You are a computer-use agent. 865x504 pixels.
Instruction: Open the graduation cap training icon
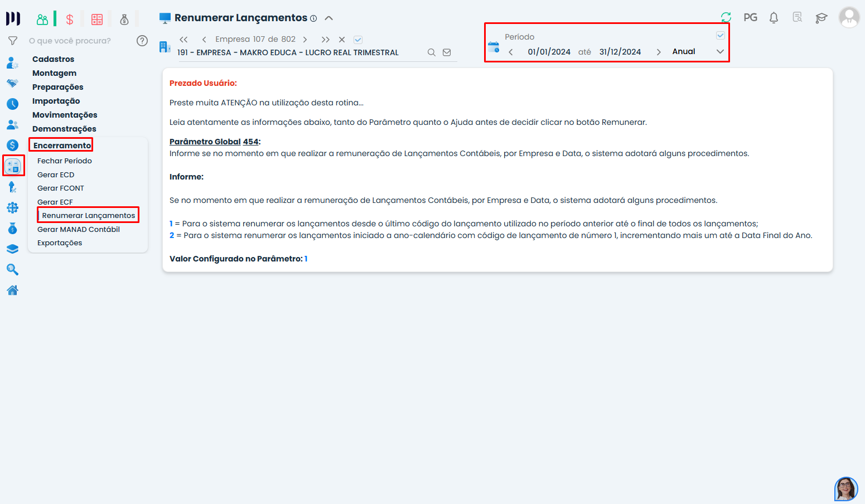coord(821,18)
